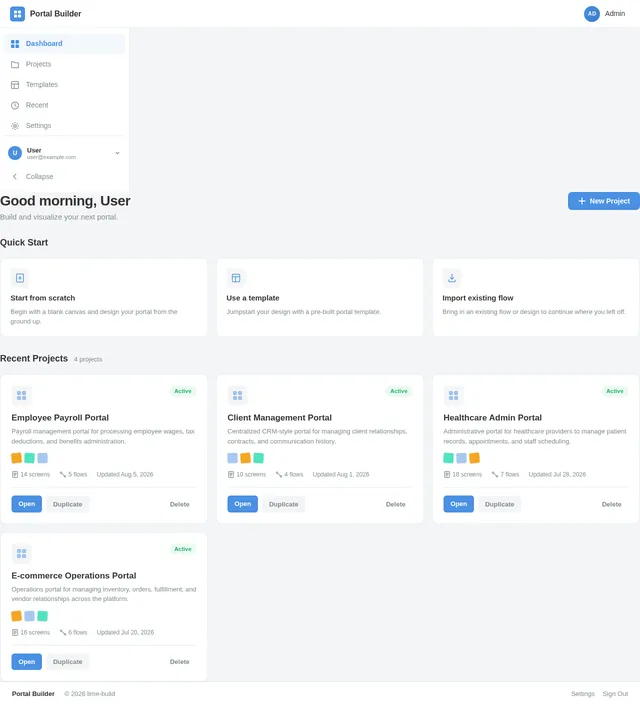Open Settings from the sidebar

point(64,126)
